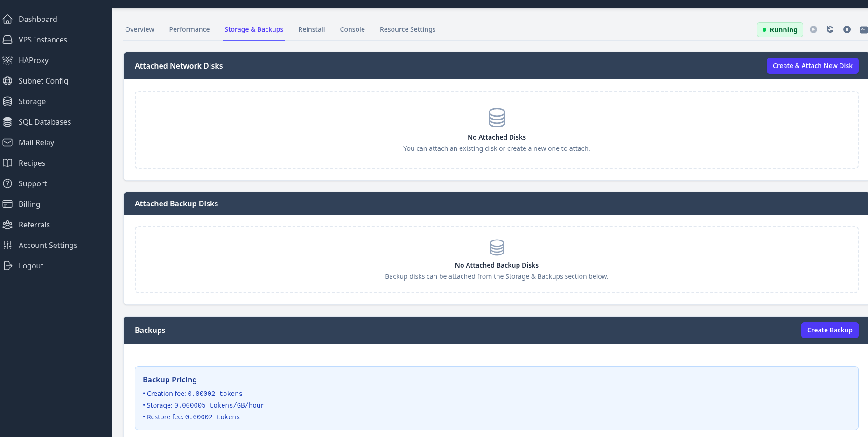Click the SQL Databases stack icon
The height and width of the screenshot is (437, 868).
tap(7, 122)
